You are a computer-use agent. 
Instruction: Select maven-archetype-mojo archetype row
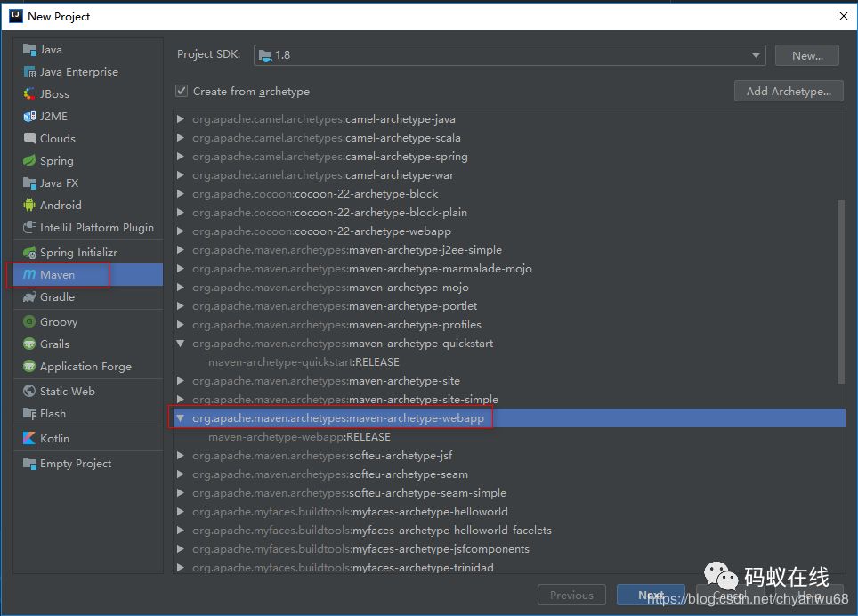pyautogui.click(x=509, y=288)
